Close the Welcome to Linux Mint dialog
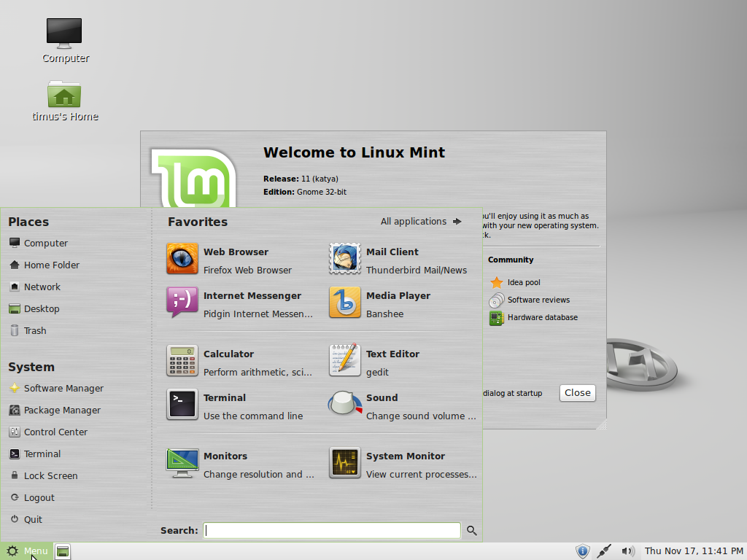This screenshot has width=747, height=560. pyautogui.click(x=578, y=393)
